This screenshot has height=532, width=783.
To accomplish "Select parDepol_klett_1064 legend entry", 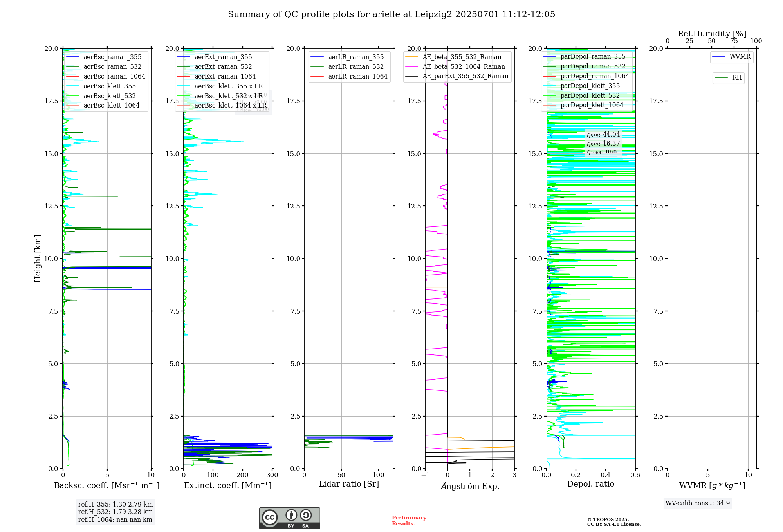I will (x=583, y=105).
